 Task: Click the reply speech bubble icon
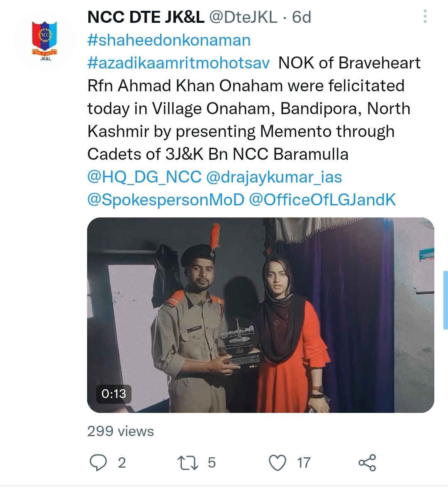pos(98,462)
